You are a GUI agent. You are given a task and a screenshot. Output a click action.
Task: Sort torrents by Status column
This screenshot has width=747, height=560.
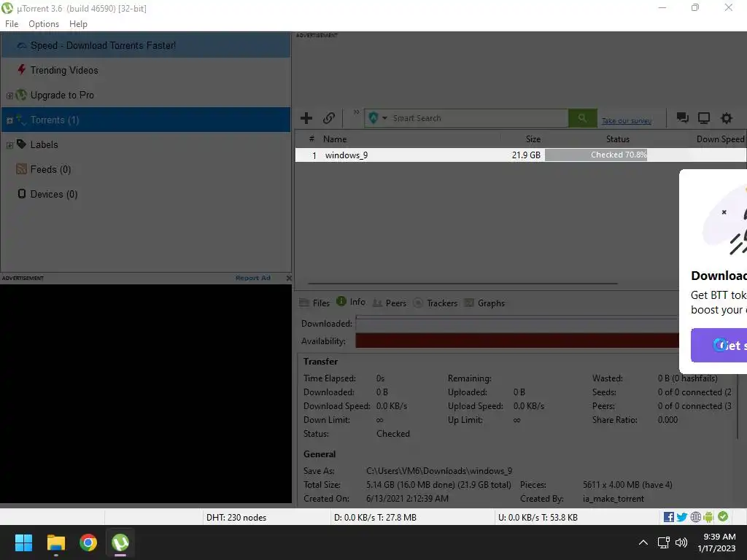tap(617, 139)
